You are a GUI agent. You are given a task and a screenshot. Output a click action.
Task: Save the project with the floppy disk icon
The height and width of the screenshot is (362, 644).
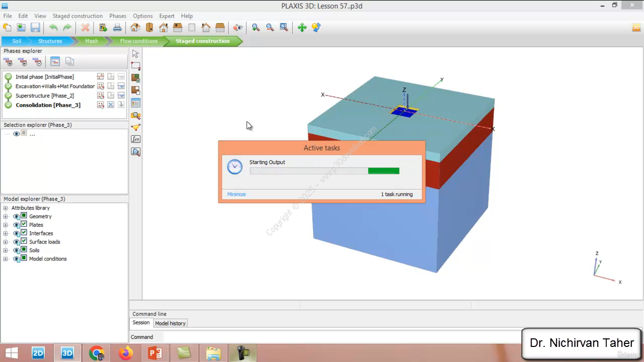[x=35, y=28]
